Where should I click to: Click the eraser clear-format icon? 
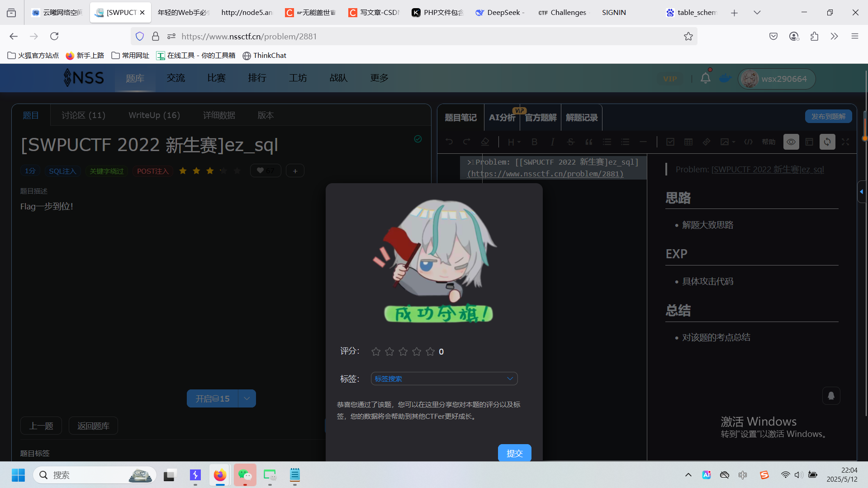pyautogui.click(x=485, y=142)
